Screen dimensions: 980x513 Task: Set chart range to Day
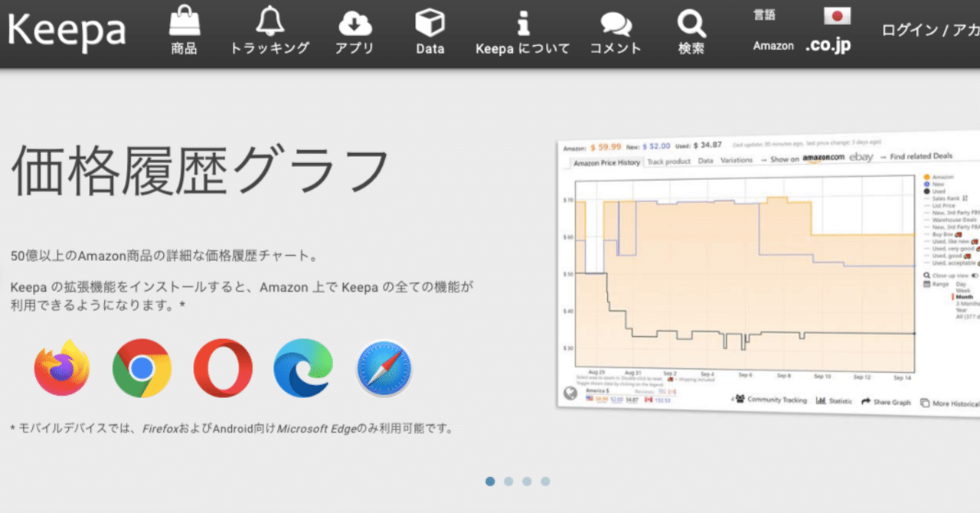pyautogui.click(x=961, y=284)
